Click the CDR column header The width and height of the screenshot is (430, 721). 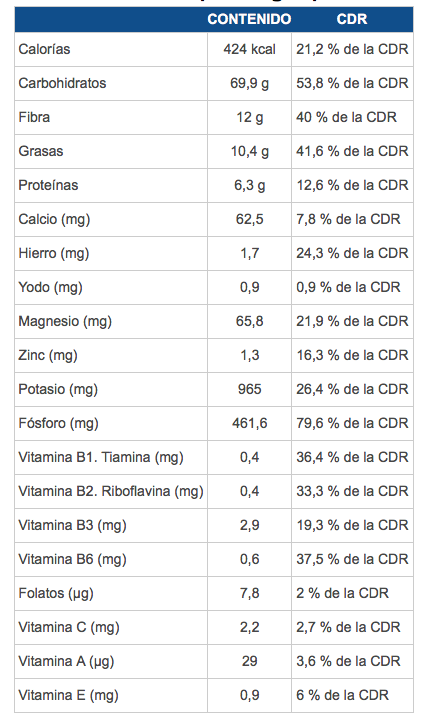tap(352, 19)
